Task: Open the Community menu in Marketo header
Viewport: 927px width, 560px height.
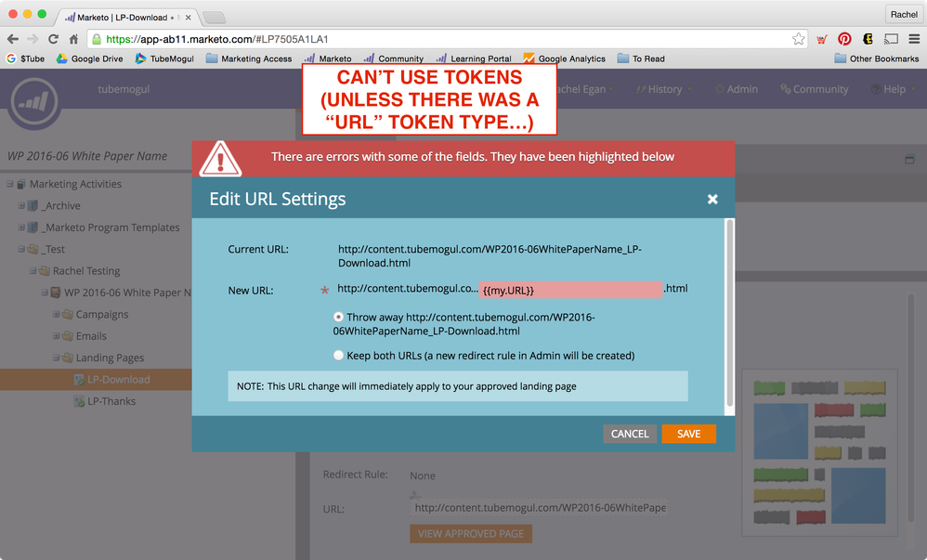Action: click(x=814, y=89)
